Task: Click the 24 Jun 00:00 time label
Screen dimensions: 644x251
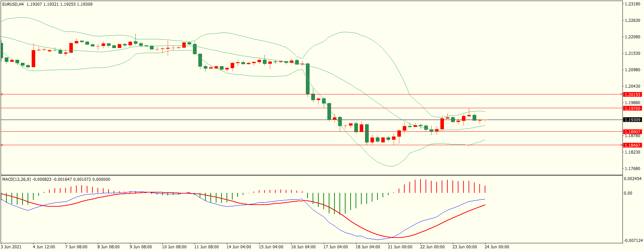Action: 497,247
